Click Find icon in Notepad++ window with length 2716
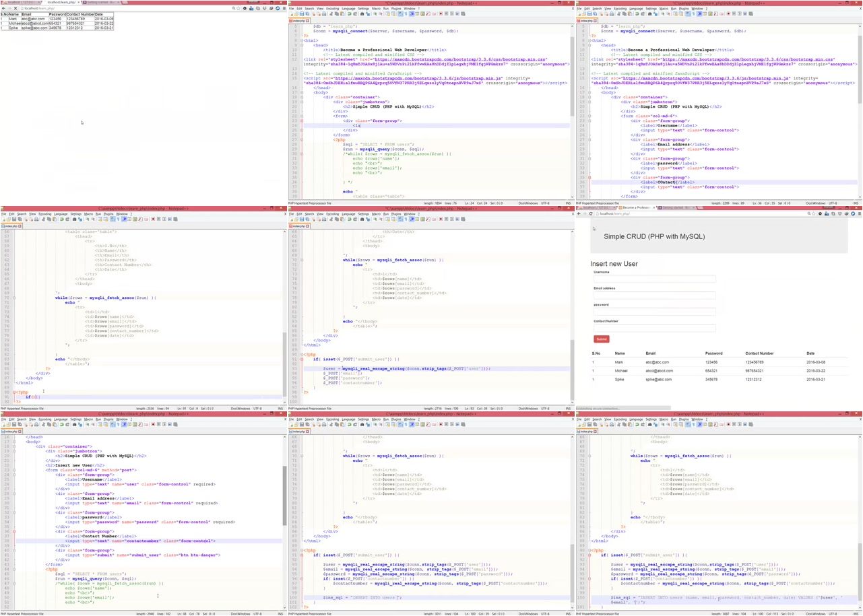Screen dimensions: 863x616 [x=362, y=219]
